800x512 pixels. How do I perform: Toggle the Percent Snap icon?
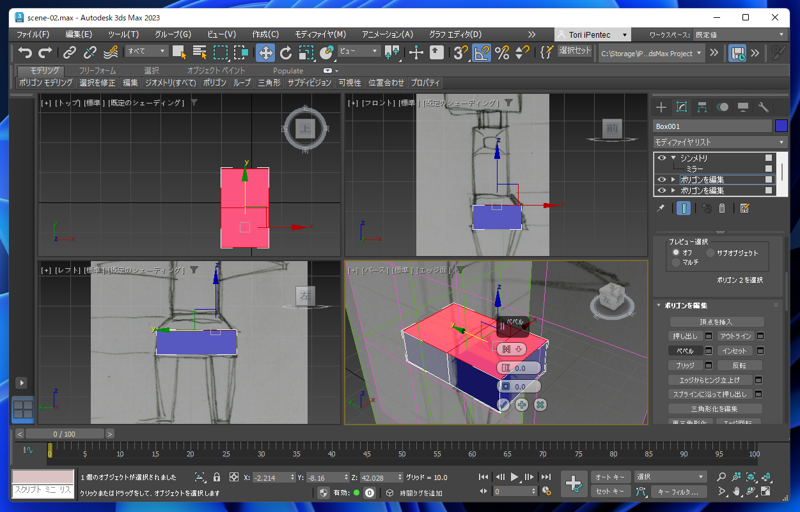click(502, 52)
